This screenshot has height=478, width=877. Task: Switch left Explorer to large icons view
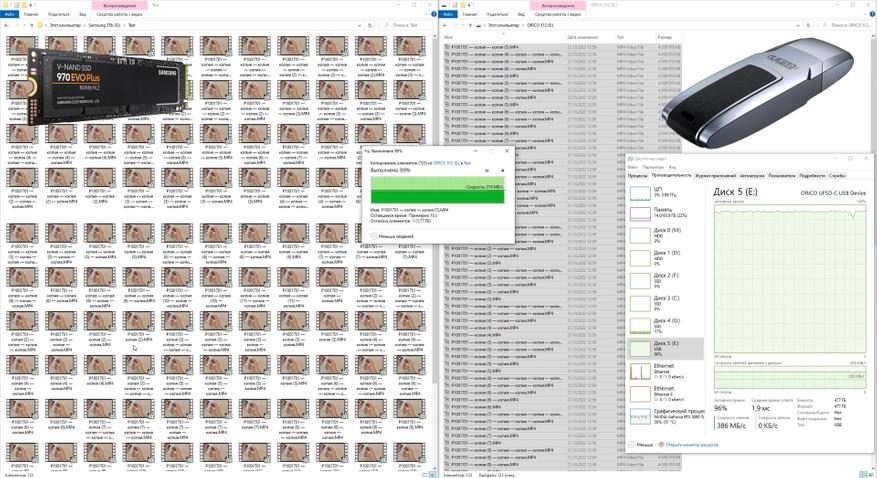click(x=432, y=475)
